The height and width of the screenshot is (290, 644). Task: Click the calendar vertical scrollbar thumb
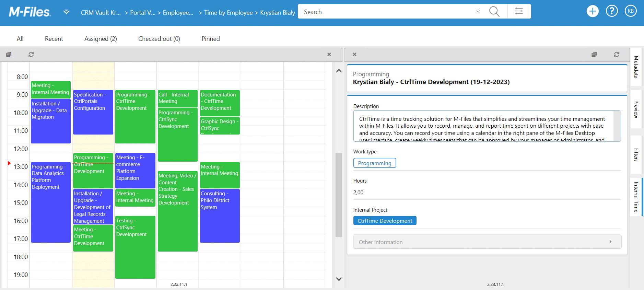coord(339,195)
